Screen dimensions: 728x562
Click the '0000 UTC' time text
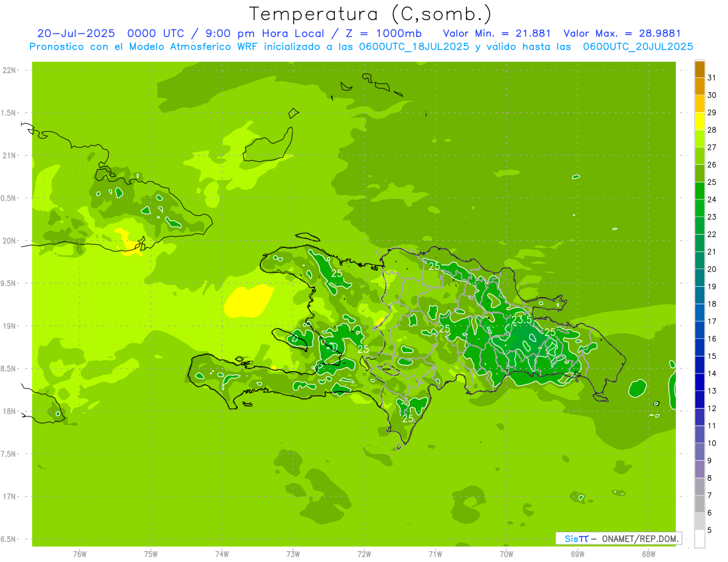coord(156,33)
